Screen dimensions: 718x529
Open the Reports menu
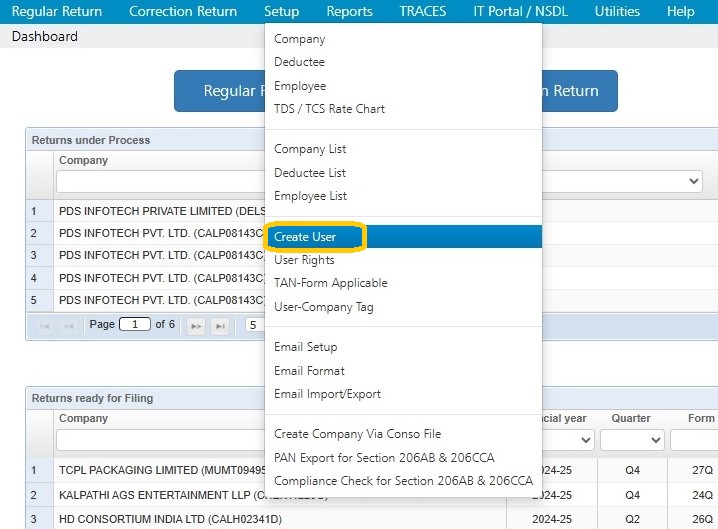tap(349, 11)
